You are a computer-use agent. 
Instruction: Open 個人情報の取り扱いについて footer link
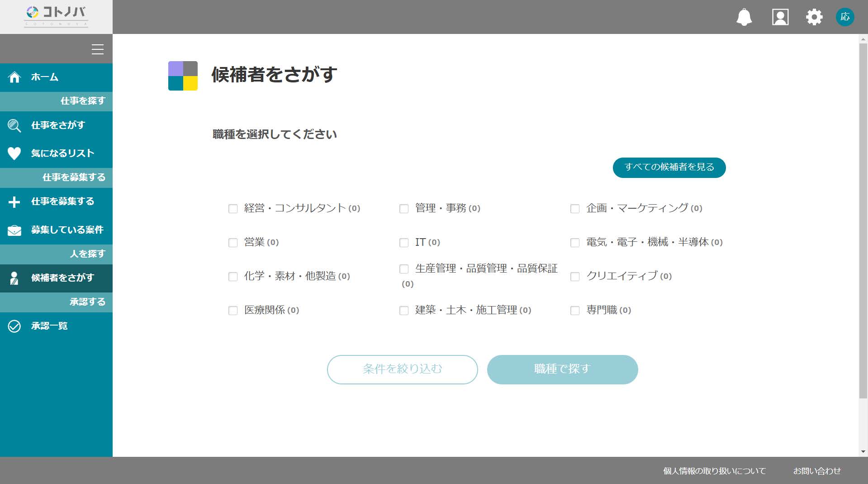[x=714, y=471]
